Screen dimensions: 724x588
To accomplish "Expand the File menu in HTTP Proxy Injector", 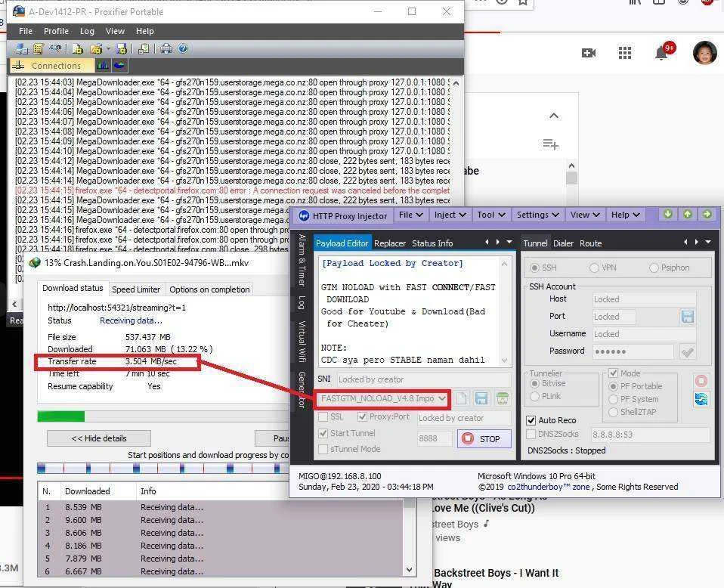I will pos(410,215).
